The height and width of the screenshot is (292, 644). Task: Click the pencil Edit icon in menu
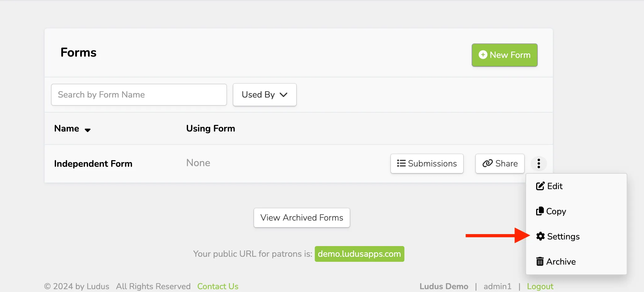click(x=540, y=186)
